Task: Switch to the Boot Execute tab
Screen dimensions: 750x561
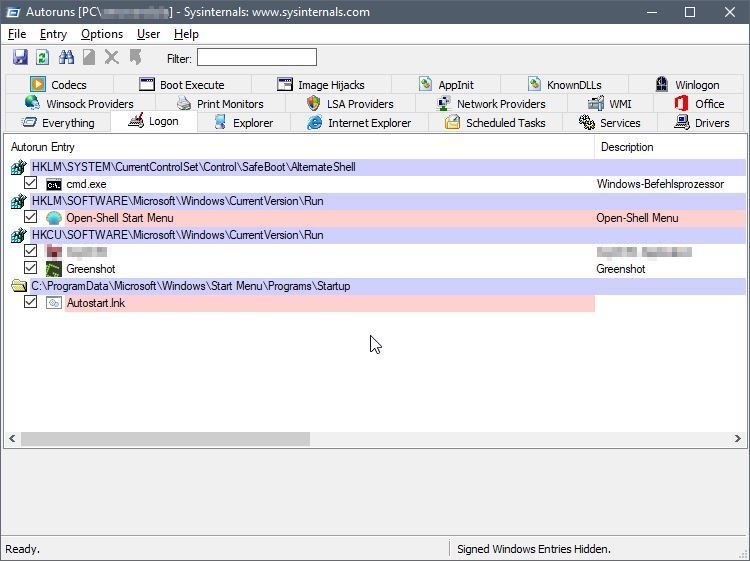Action: (182, 85)
